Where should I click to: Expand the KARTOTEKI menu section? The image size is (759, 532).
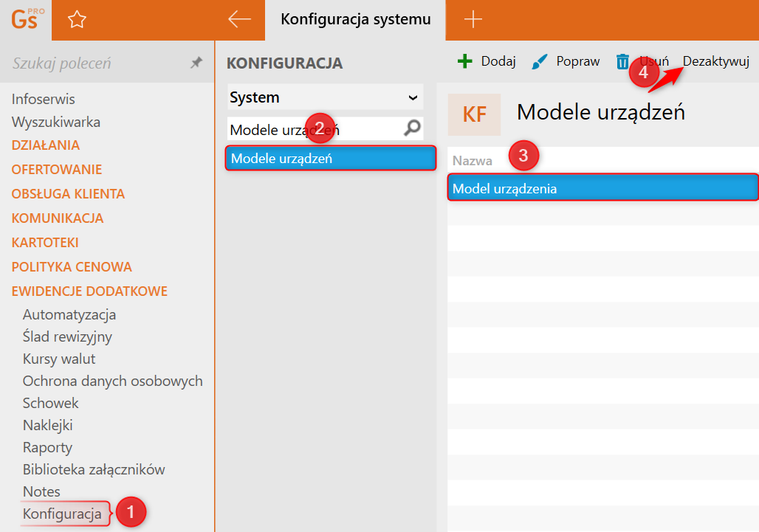(45, 242)
